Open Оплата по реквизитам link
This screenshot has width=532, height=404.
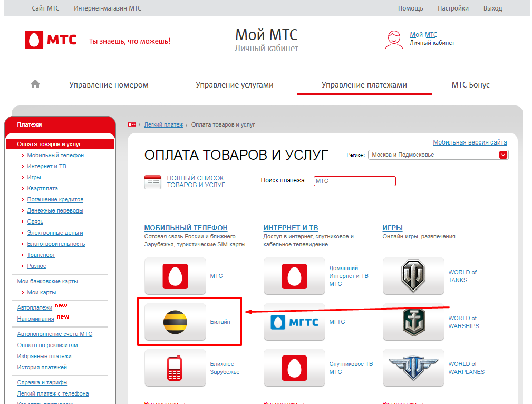click(x=47, y=345)
